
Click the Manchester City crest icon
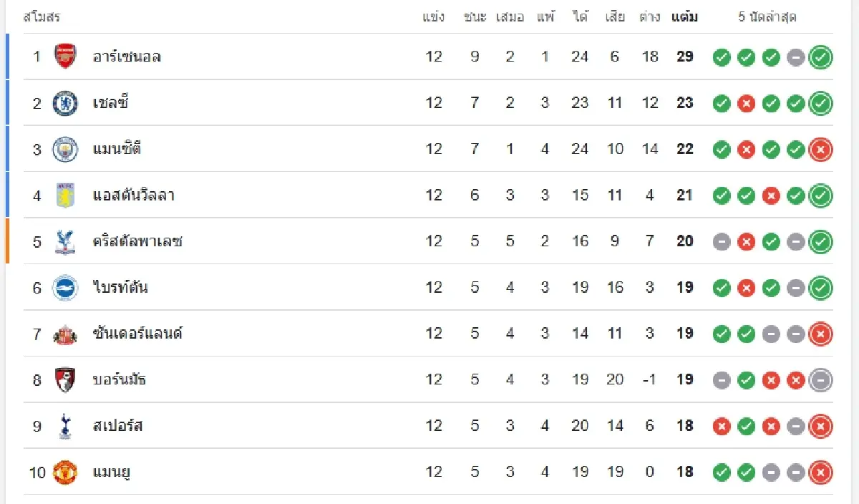[65, 149]
